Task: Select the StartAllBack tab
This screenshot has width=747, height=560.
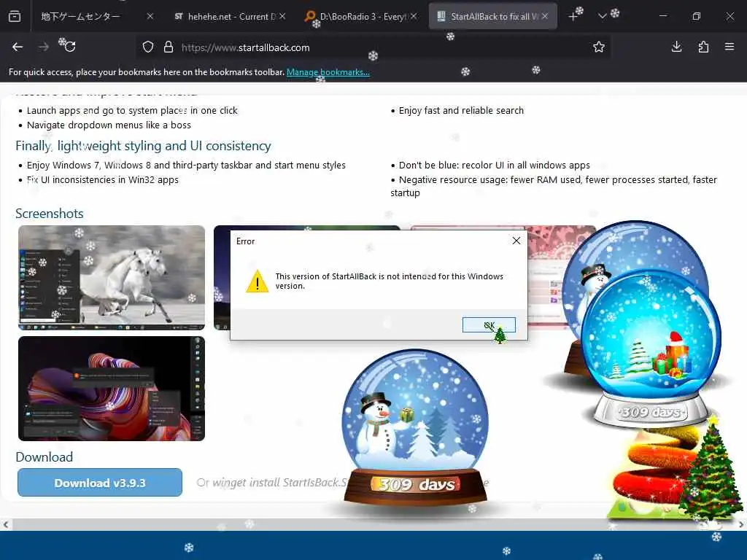Action: click(492, 16)
